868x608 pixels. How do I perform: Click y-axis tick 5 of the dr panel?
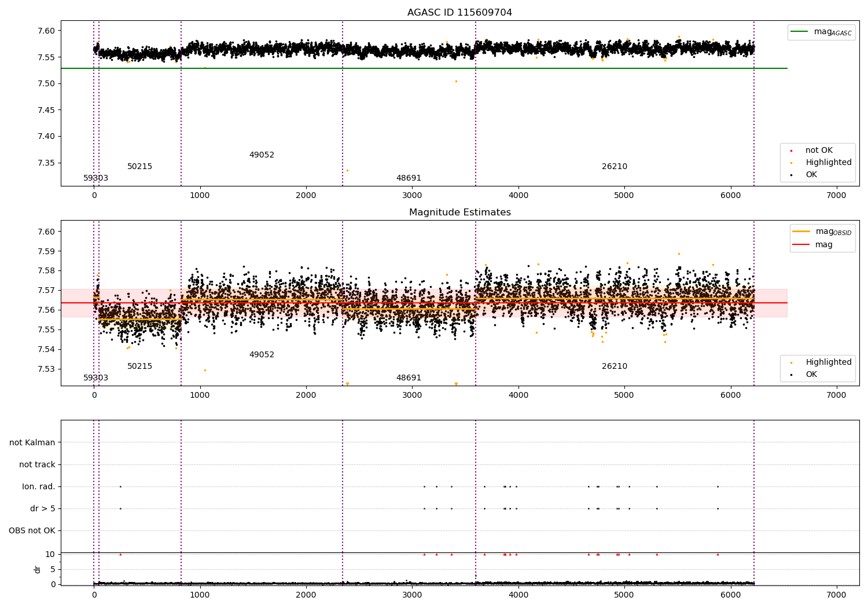click(x=53, y=570)
